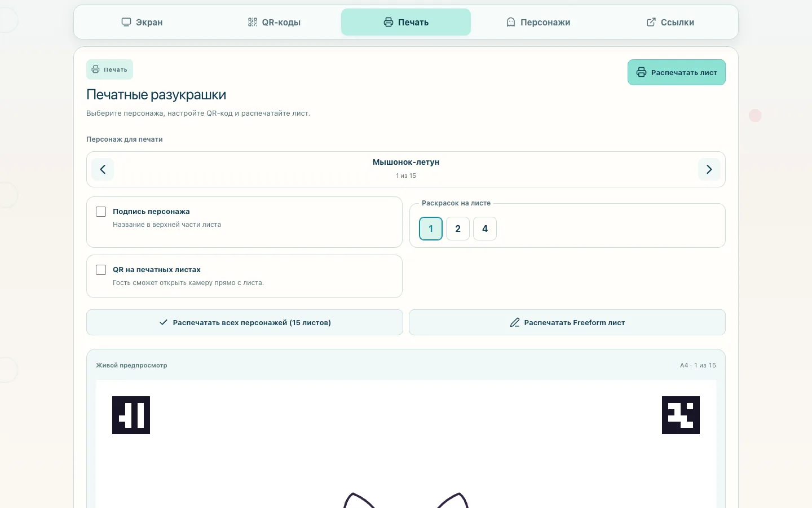Click the QR icon on QR-коды tab
The width and height of the screenshot is (812, 508).
[x=253, y=22]
